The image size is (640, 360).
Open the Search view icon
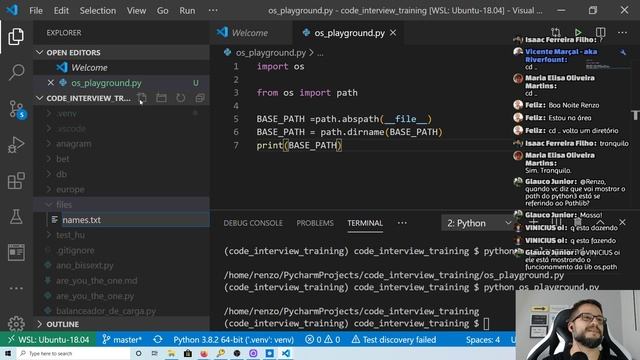click(x=16, y=73)
